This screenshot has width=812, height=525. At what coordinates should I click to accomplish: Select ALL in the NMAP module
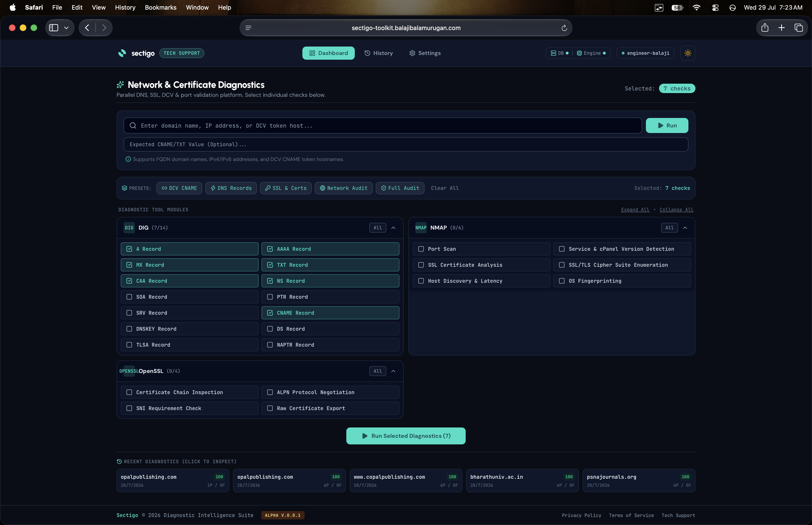pos(669,228)
